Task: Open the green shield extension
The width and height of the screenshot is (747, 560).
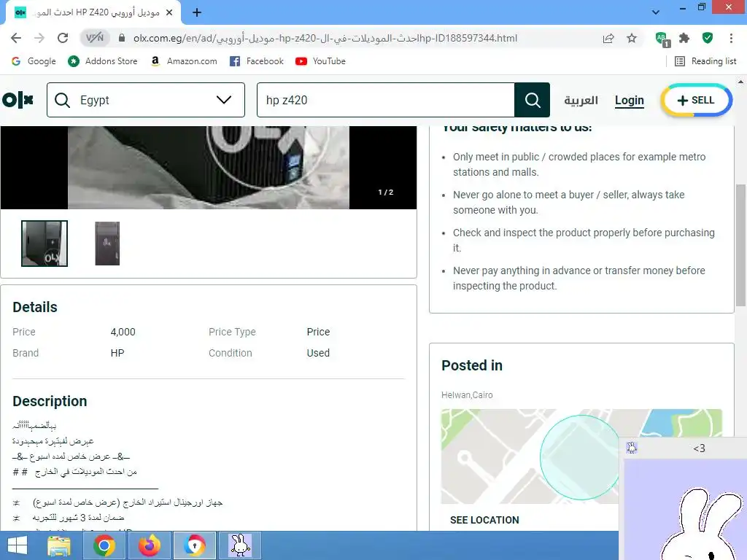Action: [708, 38]
